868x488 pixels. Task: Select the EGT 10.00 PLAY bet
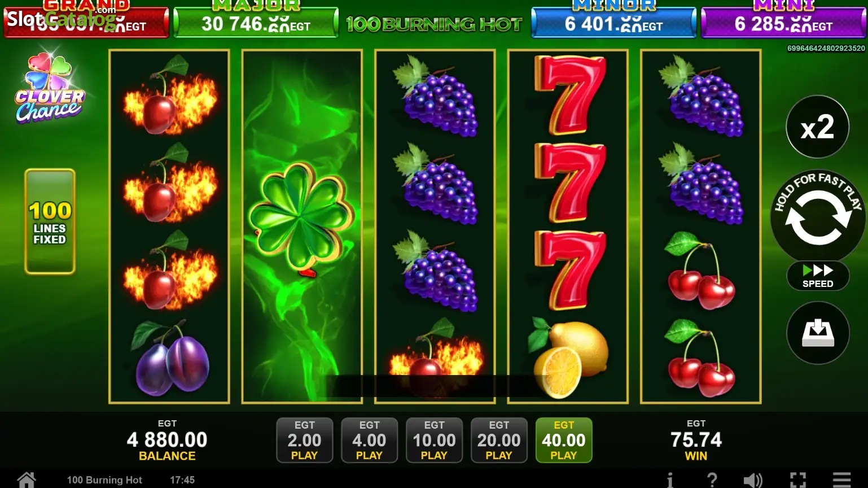pos(434,440)
